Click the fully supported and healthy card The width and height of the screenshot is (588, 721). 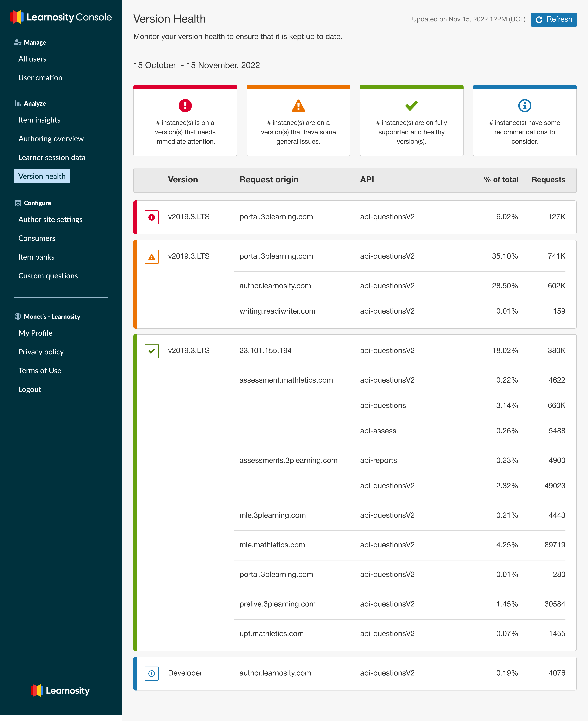point(412,121)
